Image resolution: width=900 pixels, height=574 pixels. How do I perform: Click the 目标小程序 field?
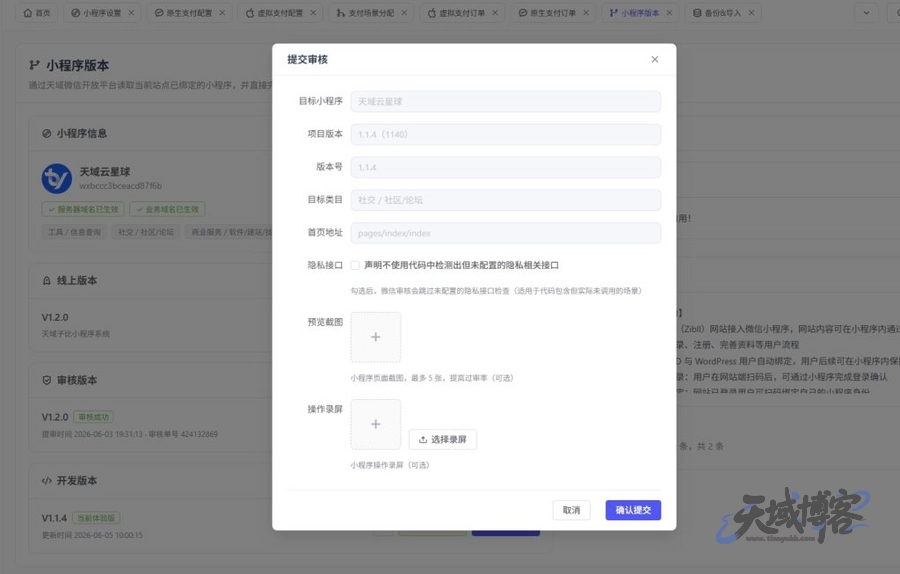(x=506, y=102)
